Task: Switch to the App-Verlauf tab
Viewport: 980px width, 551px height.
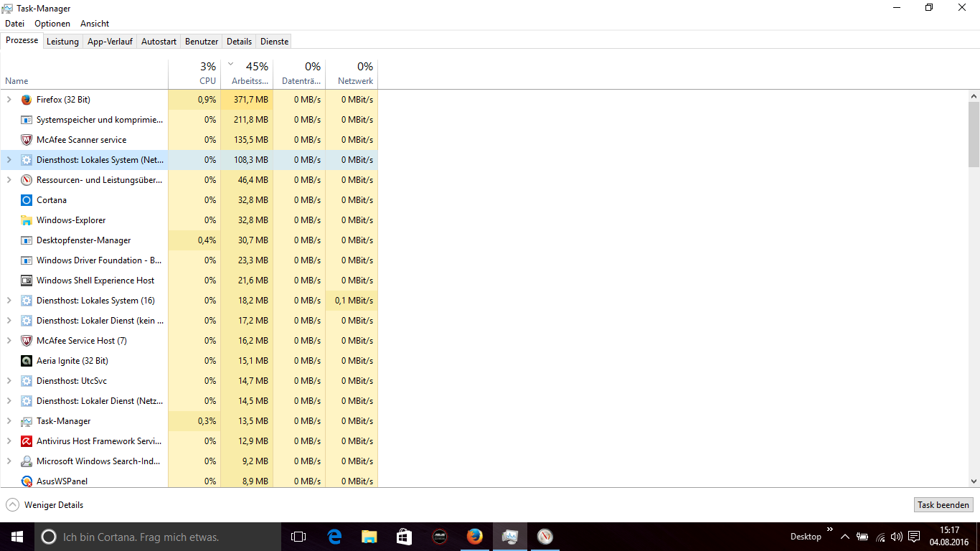Action: tap(110, 42)
